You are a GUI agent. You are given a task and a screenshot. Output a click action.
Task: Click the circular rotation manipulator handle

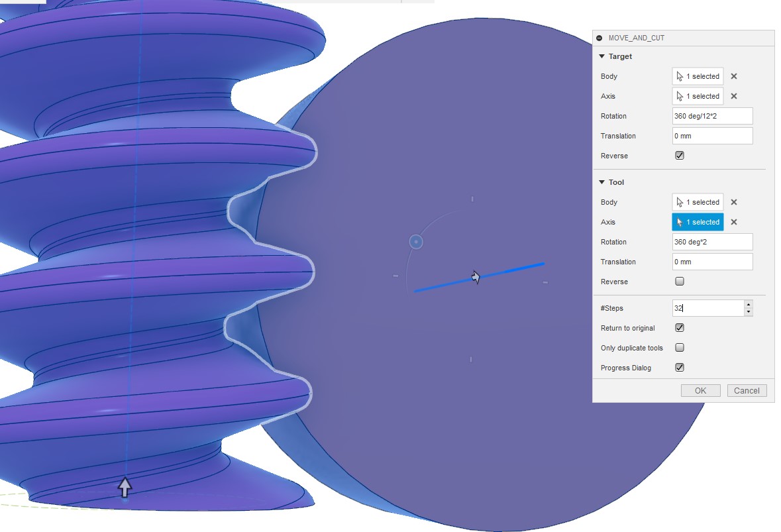tap(416, 242)
